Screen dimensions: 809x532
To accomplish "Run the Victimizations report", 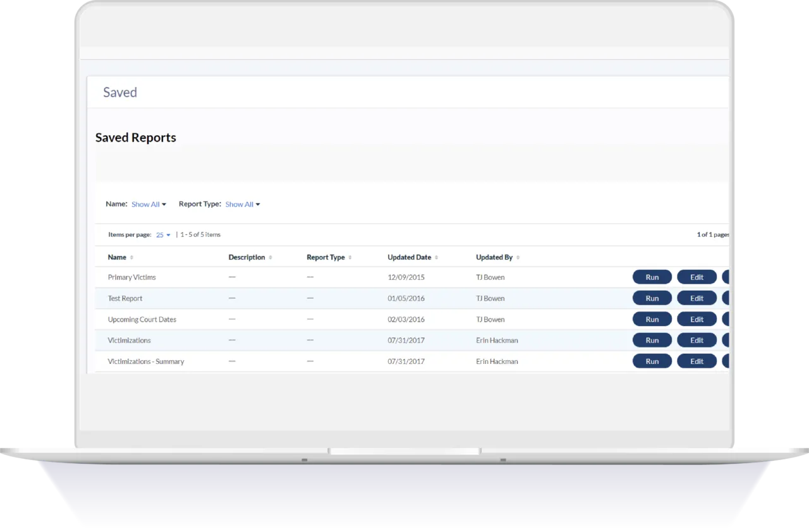I will [x=652, y=341].
